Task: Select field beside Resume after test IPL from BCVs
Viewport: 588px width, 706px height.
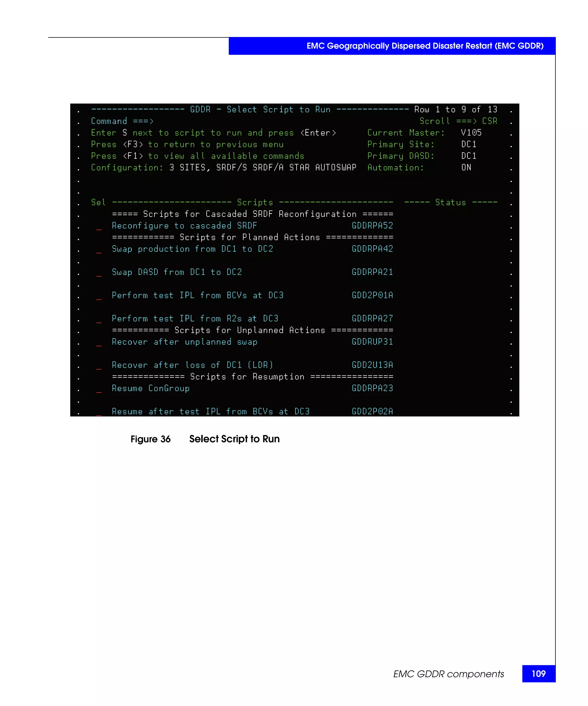Action: (99, 412)
